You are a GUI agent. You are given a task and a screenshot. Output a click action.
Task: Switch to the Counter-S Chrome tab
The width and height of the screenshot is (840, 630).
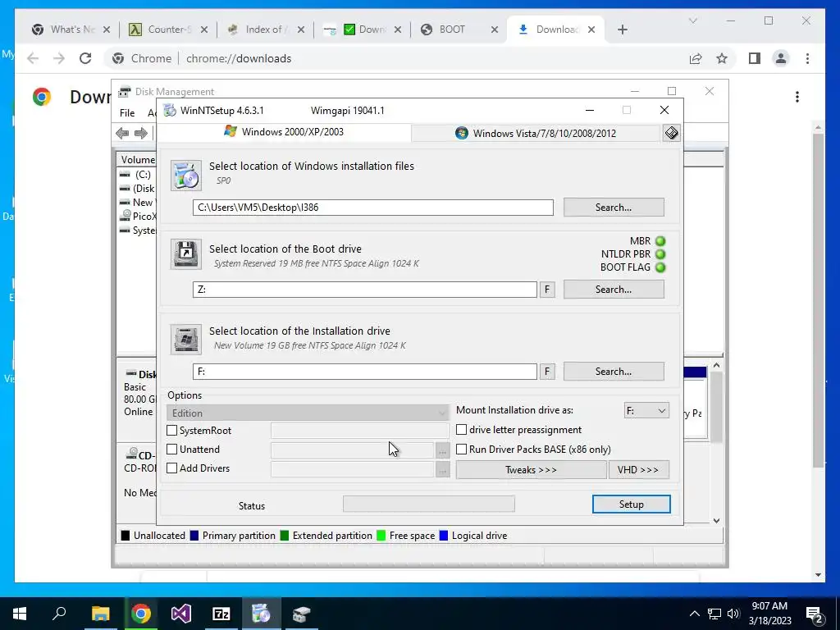(x=167, y=30)
